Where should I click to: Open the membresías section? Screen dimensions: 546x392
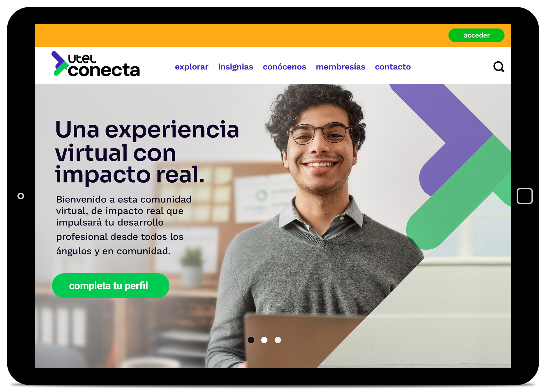(x=340, y=67)
